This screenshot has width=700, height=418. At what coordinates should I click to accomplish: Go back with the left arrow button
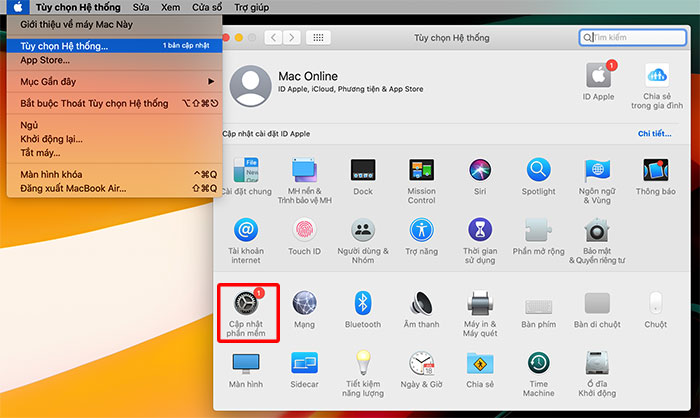click(x=273, y=38)
